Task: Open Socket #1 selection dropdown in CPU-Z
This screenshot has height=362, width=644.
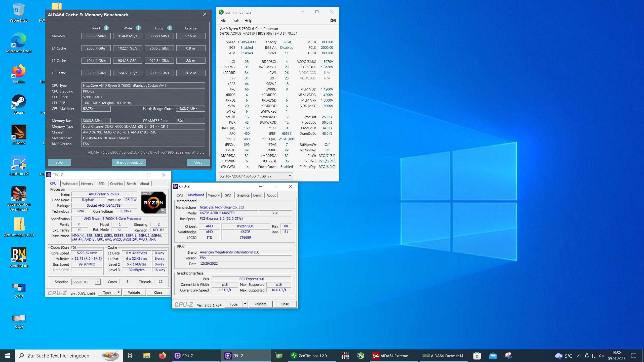Action: click(x=86, y=282)
